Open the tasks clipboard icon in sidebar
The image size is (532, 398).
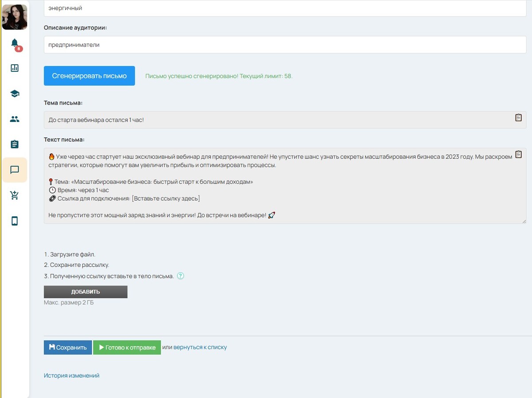click(x=15, y=144)
